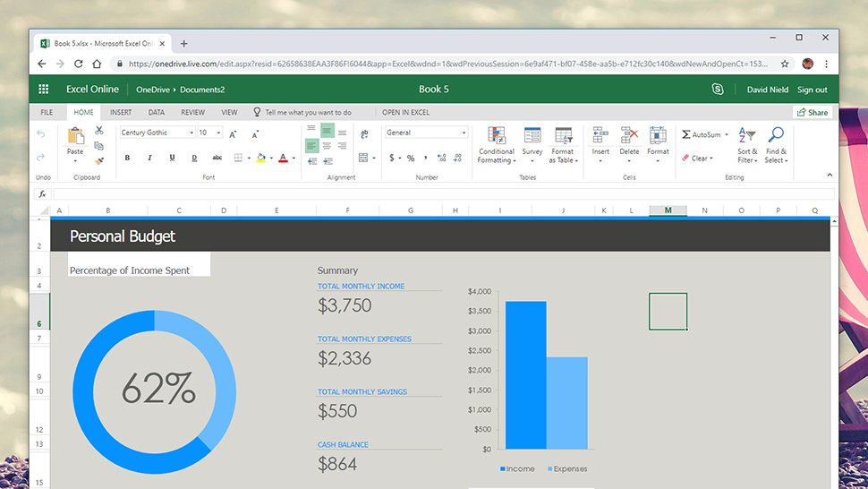
Task: Toggle align text right
Action: pyautogui.click(x=343, y=146)
